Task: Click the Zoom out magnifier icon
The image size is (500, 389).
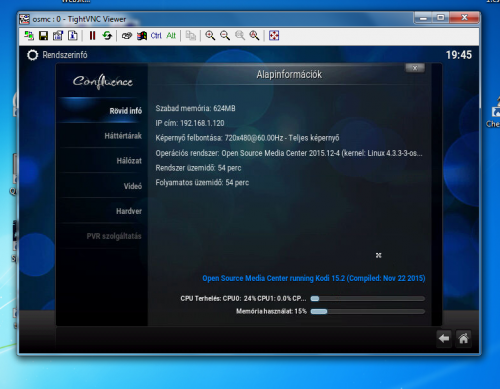Action: tap(225, 36)
